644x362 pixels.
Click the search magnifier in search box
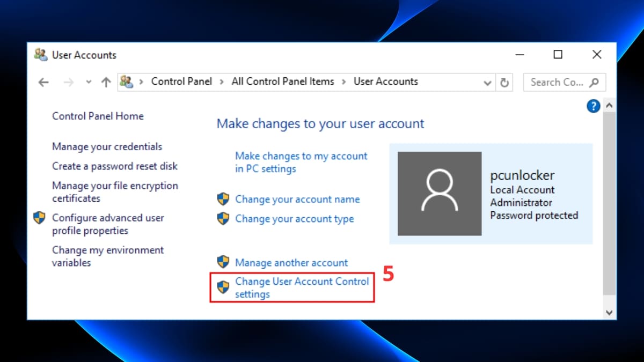pos(594,82)
